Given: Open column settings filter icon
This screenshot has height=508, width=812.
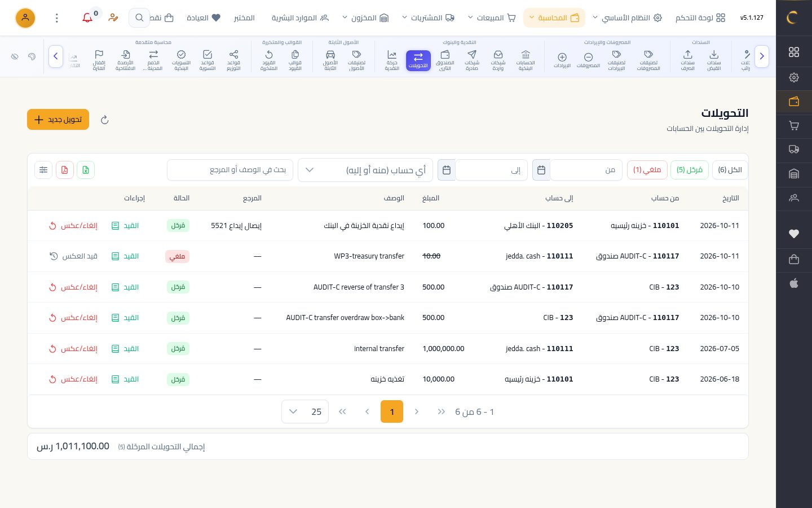Looking at the screenshot, I should (43, 170).
